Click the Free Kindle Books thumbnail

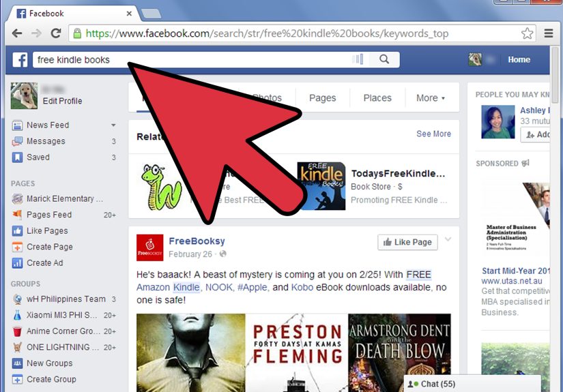pos(321,186)
